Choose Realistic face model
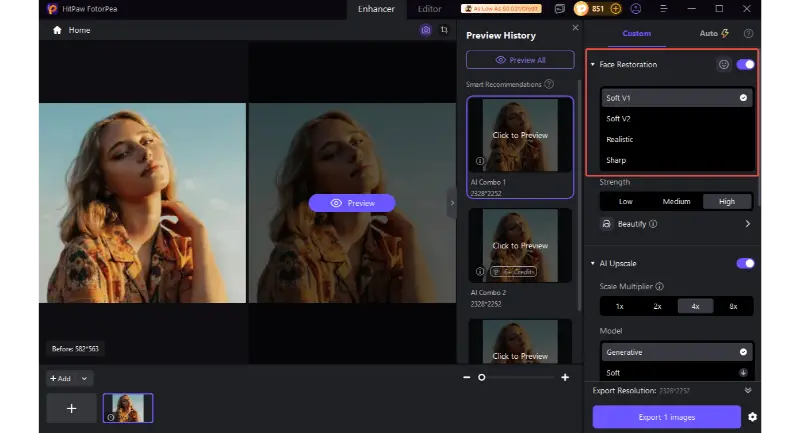The height and width of the screenshot is (433, 800). (x=677, y=139)
